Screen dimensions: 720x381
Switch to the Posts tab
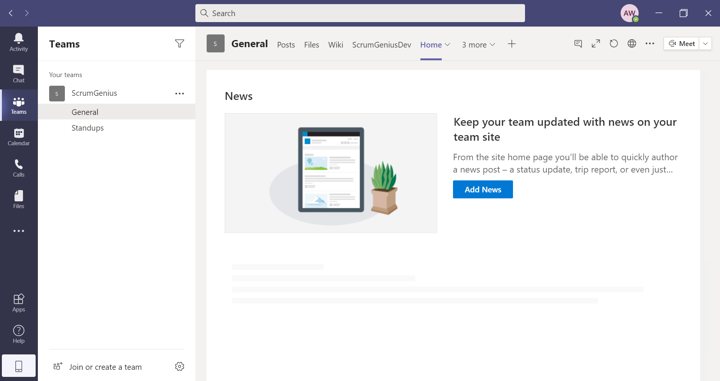pos(286,45)
